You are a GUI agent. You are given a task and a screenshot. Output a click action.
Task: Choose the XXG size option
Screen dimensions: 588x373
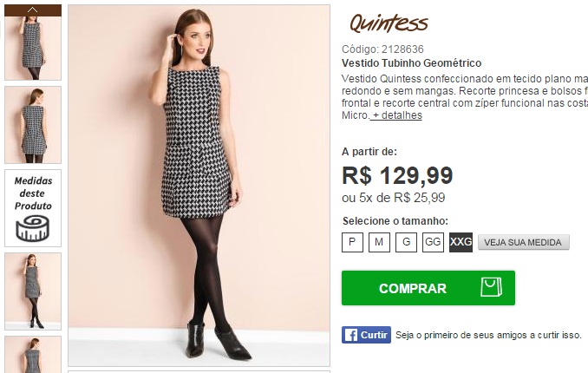coord(461,242)
